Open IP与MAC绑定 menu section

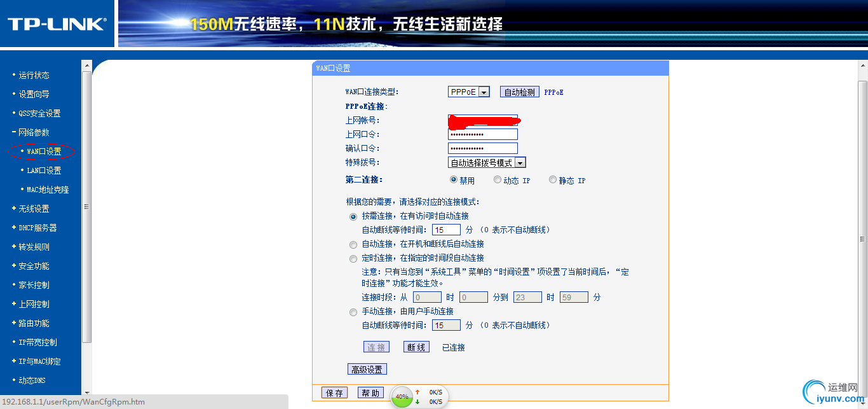click(39, 361)
